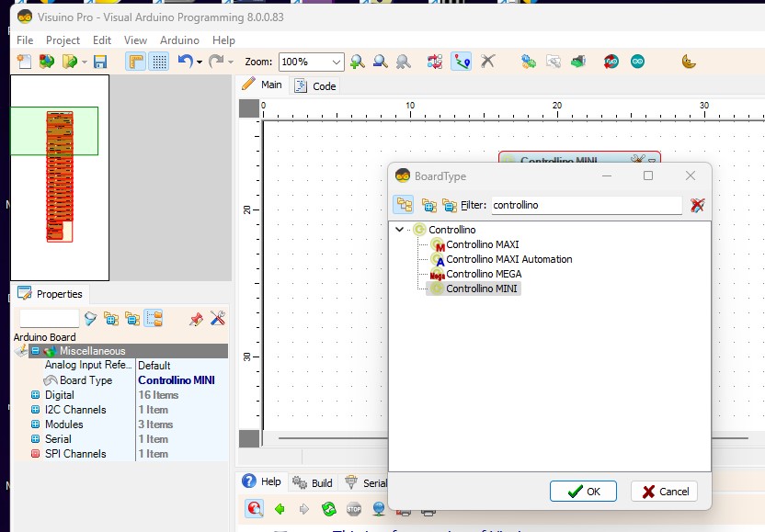Click green back arrow in Help toolbar
Viewport: 765px width, 532px height.
280,509
